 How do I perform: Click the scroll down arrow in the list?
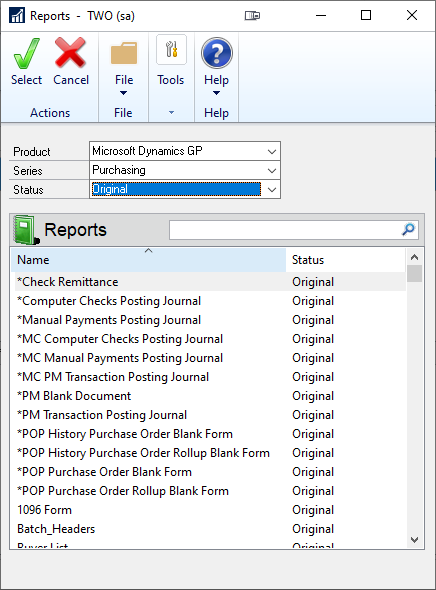pos(415,540)
